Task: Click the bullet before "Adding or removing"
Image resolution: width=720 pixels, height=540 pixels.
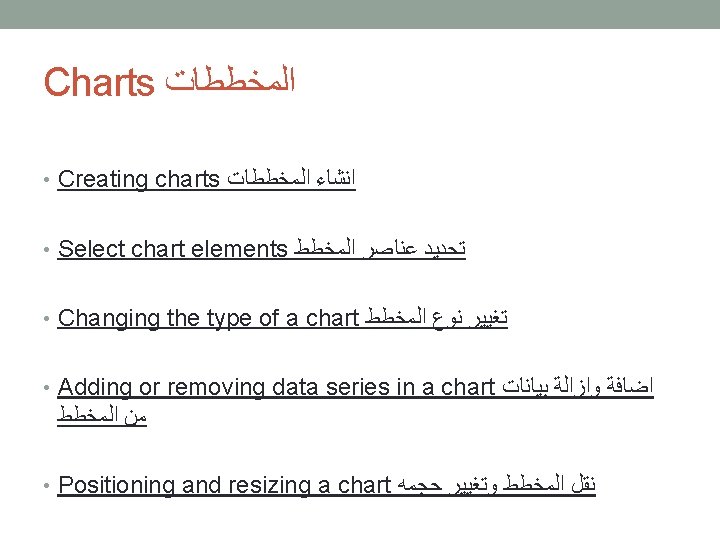Action: point(46,388)
